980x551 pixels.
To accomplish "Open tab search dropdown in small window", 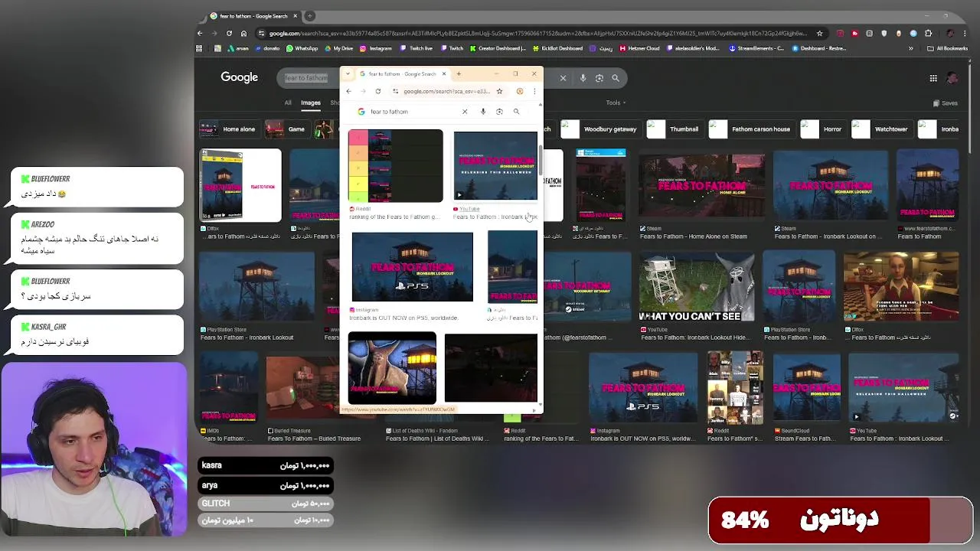I will click(348, 74).
